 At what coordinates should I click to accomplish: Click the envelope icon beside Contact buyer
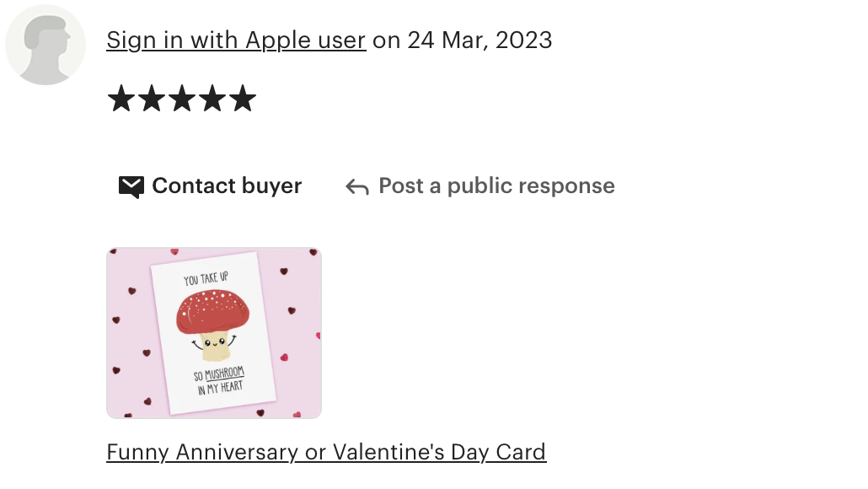point(131,187)
